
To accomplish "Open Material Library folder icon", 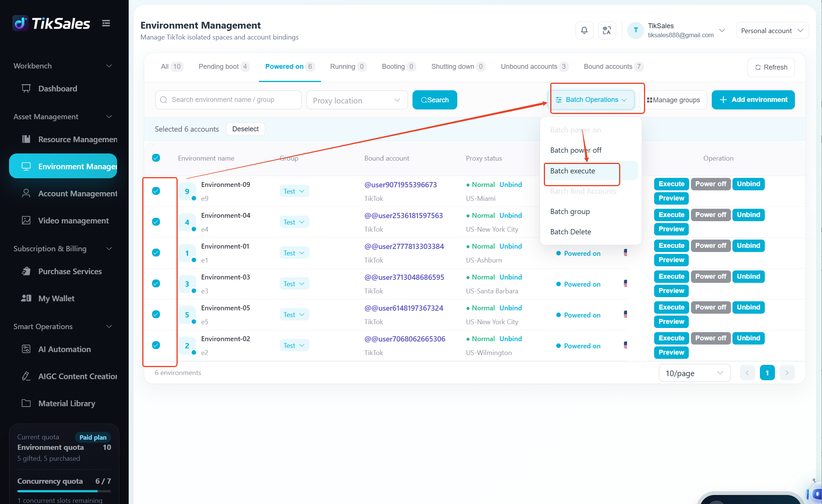I will pos(26,403).
